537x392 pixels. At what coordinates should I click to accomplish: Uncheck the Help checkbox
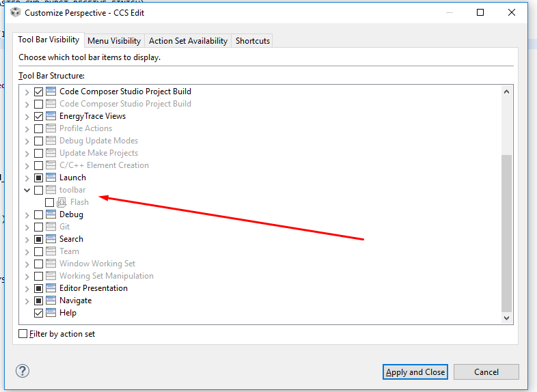[x=38, y=313]
